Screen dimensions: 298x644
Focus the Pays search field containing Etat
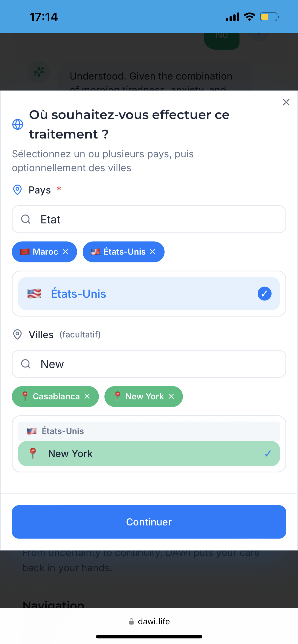[x=149, y=219]
